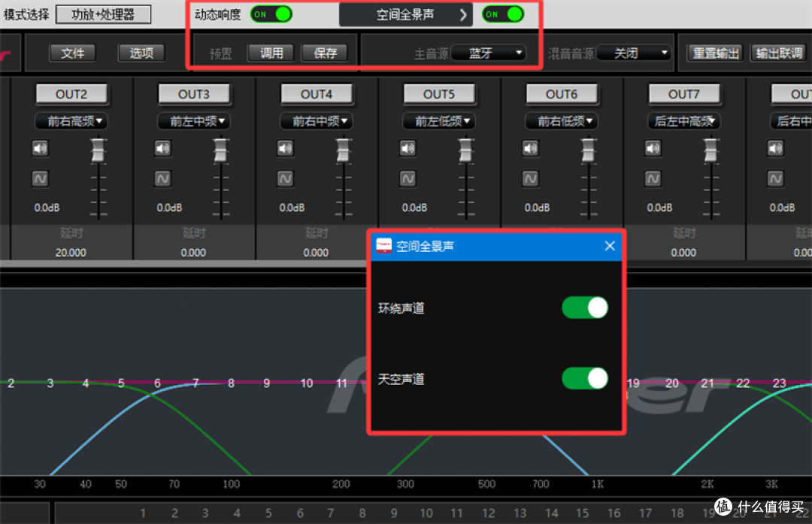Select band number 12 in bottom row
The width and height of the screenshot is (812, 524).
489,513
